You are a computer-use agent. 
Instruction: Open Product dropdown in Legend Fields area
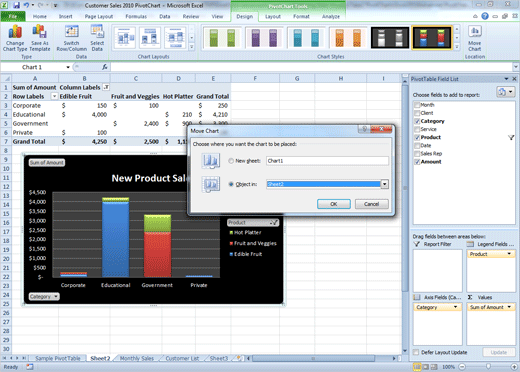click(509, 254)
